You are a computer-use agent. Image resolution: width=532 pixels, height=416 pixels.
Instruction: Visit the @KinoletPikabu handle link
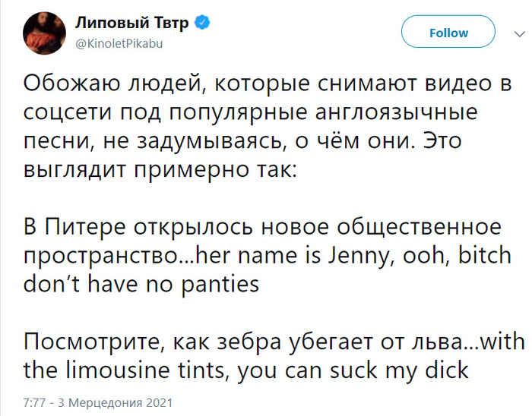click(x=119, y=44)
